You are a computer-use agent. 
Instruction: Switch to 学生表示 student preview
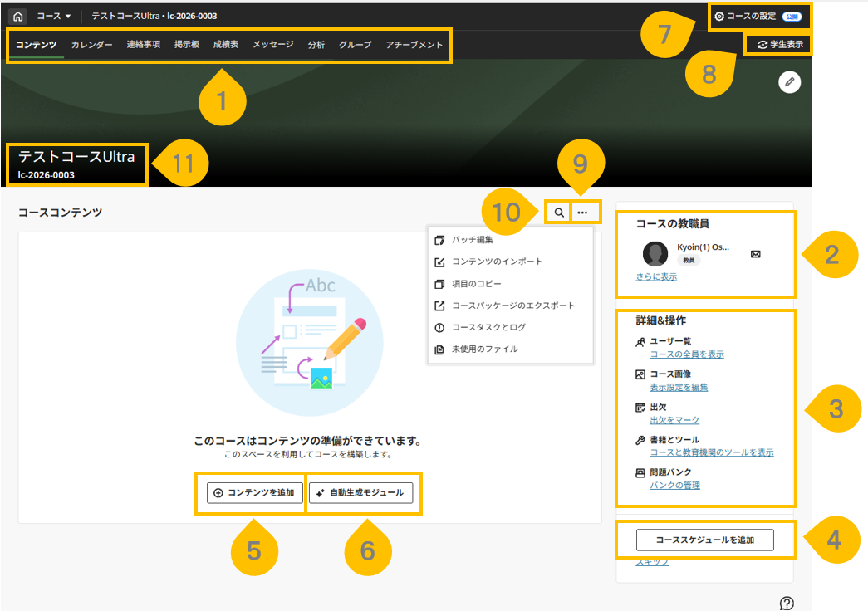click(x=781, y=44)
